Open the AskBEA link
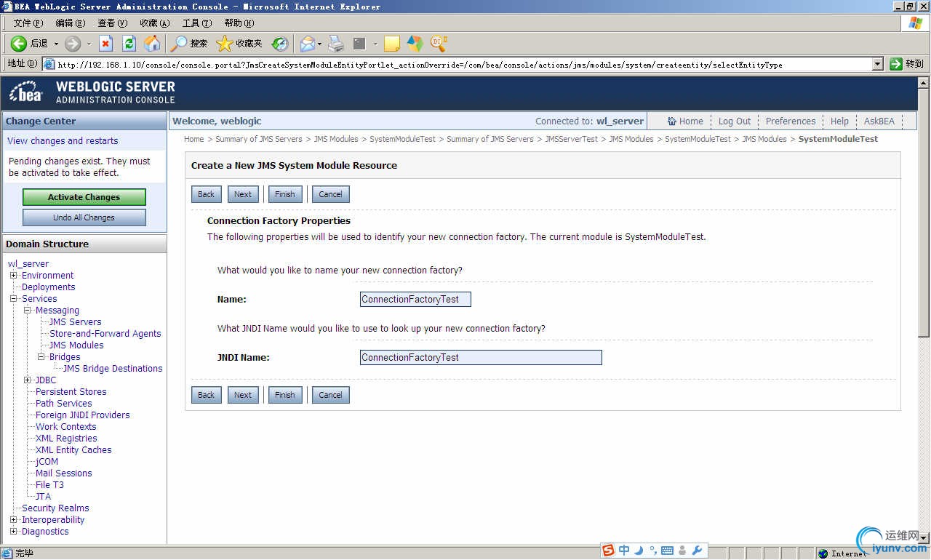 879,121
